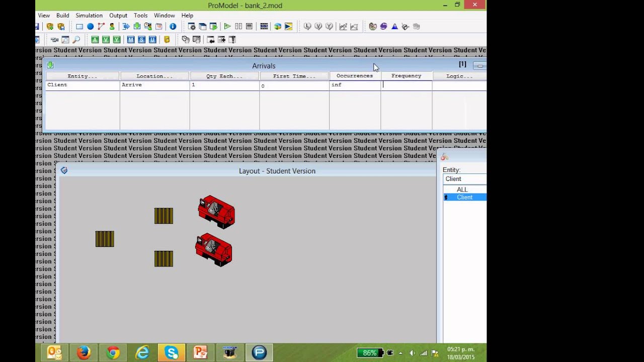Click the purple swirl toolbar icon
Screen dimensions: 644x362
(383, 27)
